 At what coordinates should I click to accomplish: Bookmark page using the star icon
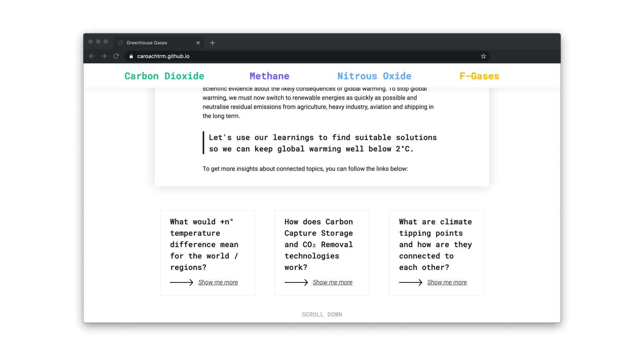[483, 56]
